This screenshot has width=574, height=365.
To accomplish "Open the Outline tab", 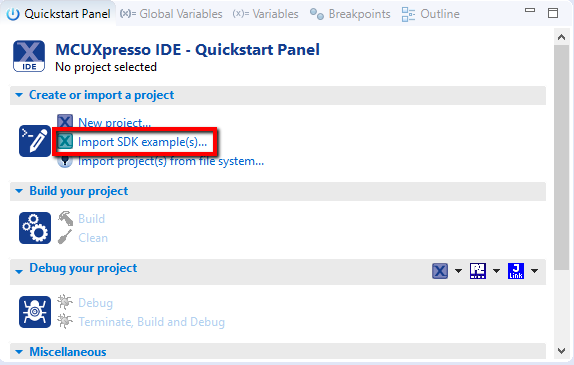I will tap(430, 14).
